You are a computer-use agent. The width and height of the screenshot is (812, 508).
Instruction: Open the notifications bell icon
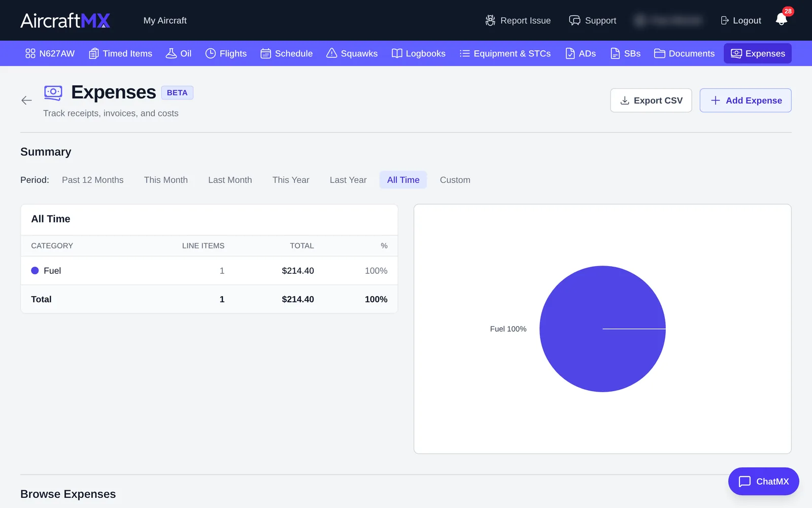(x=782, y=20)
